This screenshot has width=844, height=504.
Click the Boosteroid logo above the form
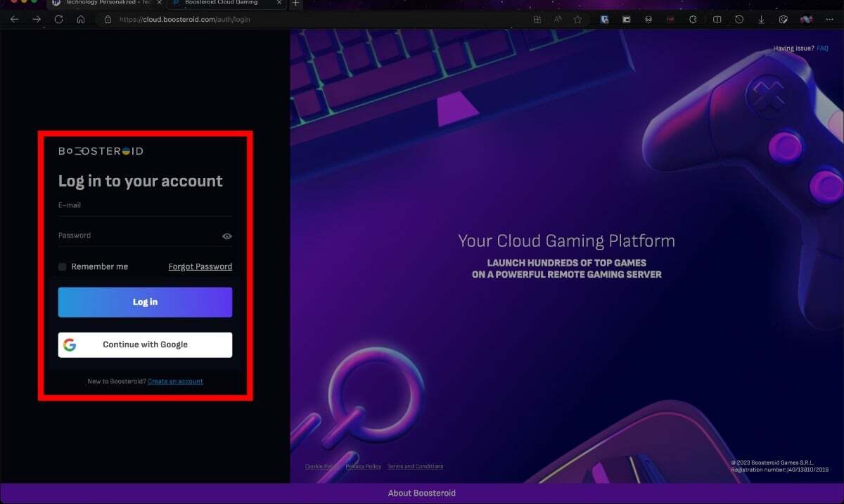point(101,151)
